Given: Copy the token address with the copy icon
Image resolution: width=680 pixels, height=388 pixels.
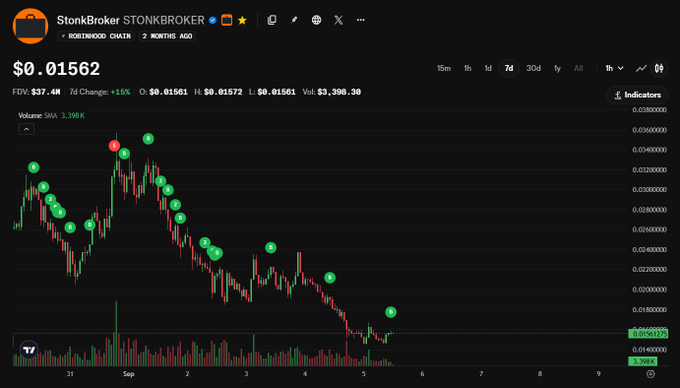Looking at the screenshot, I should pyautogui.click(x=272, y=20).
